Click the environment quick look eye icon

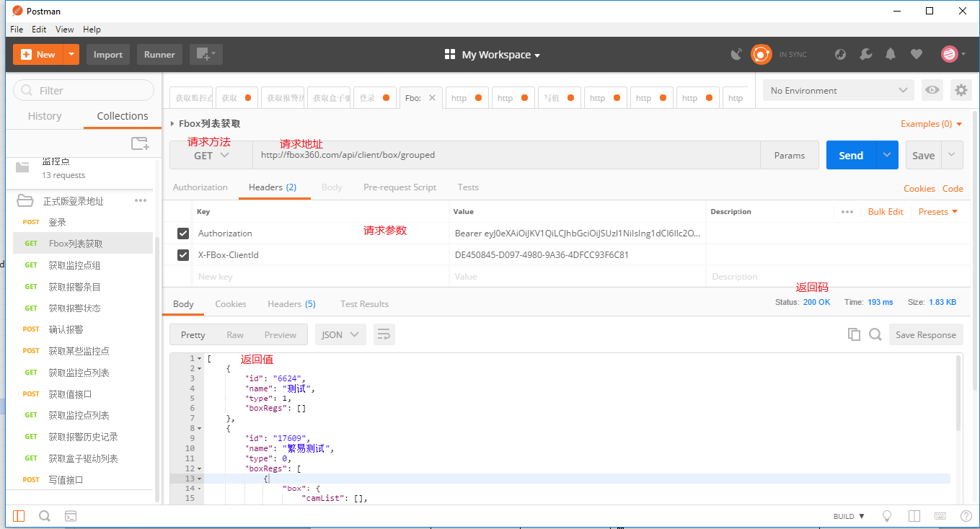pyautogui.click(x=932, y=90)
